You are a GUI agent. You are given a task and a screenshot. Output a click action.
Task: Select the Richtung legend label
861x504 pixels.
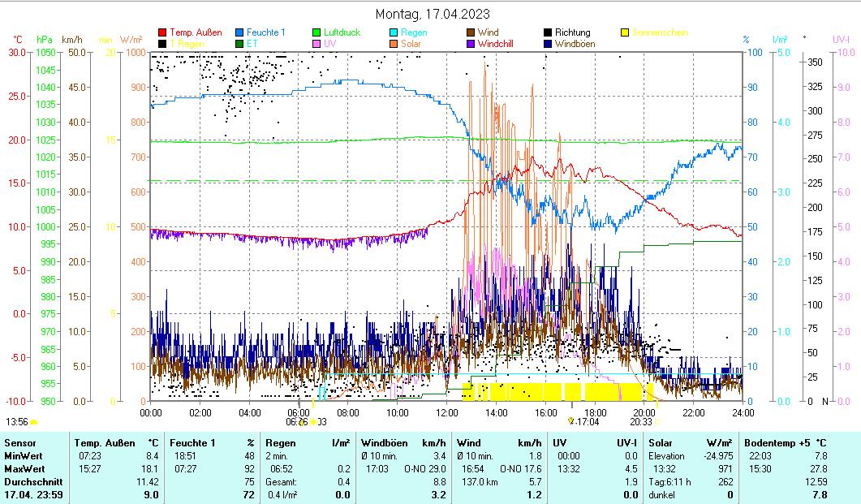[572, 32]
